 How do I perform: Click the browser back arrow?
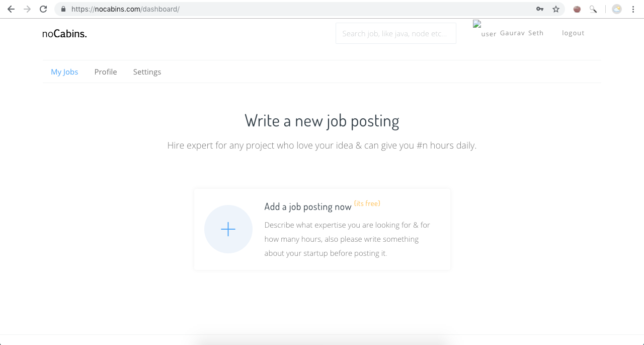pos(11,9)
